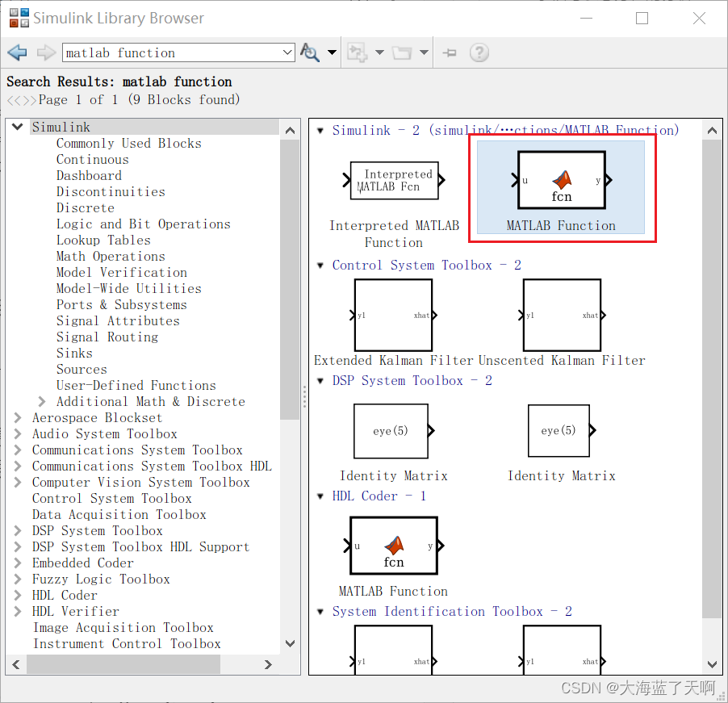The image size is (728, 703).
Task: Click inside the search input field
Action: coord(169,52)
